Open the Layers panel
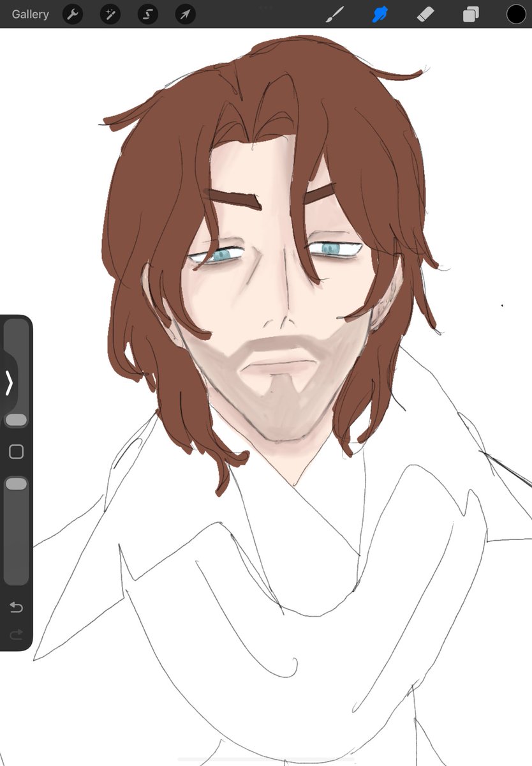The height and width of the screenshot is (766, 532). 471,14
